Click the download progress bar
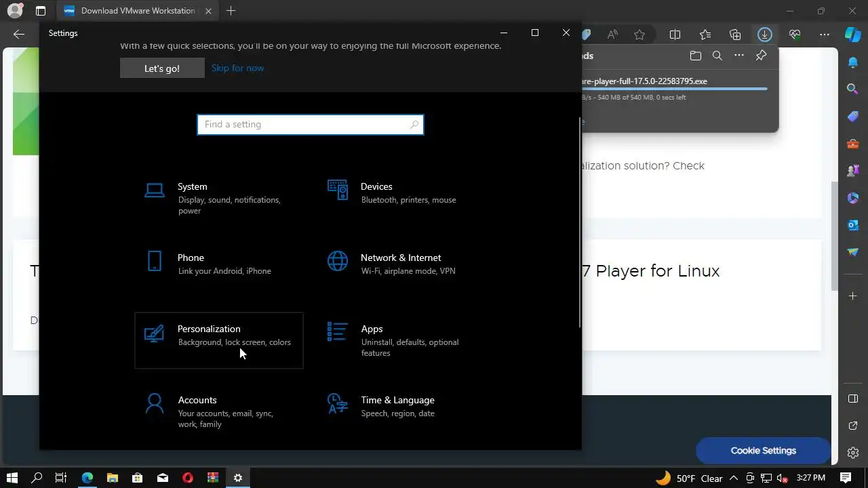Viewport: 868px width, 488px height. 675,89
